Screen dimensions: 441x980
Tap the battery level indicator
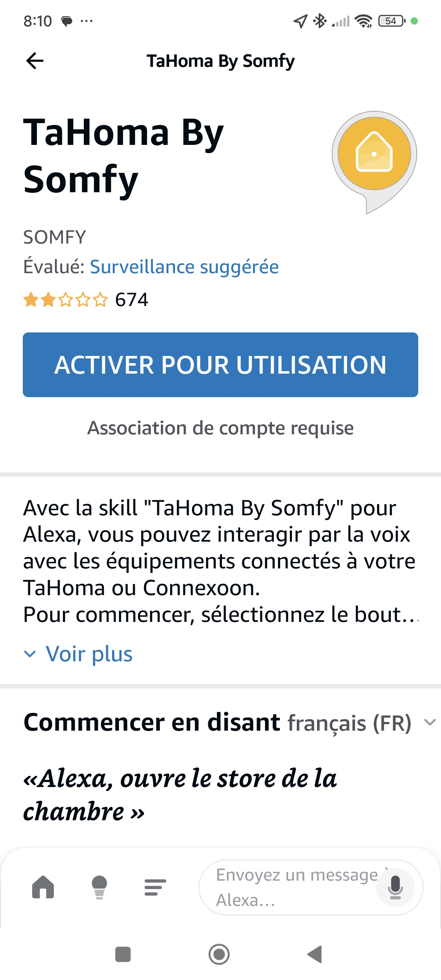click(391, 21)
